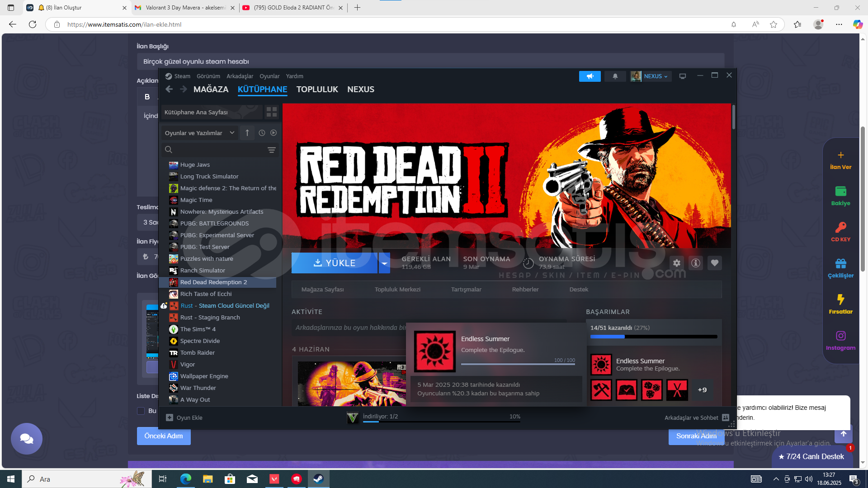This screenshot has width=868, height=488.
Task: Expand the +9 more achievements
Action: pyautogui.click(x=702, y=390)
